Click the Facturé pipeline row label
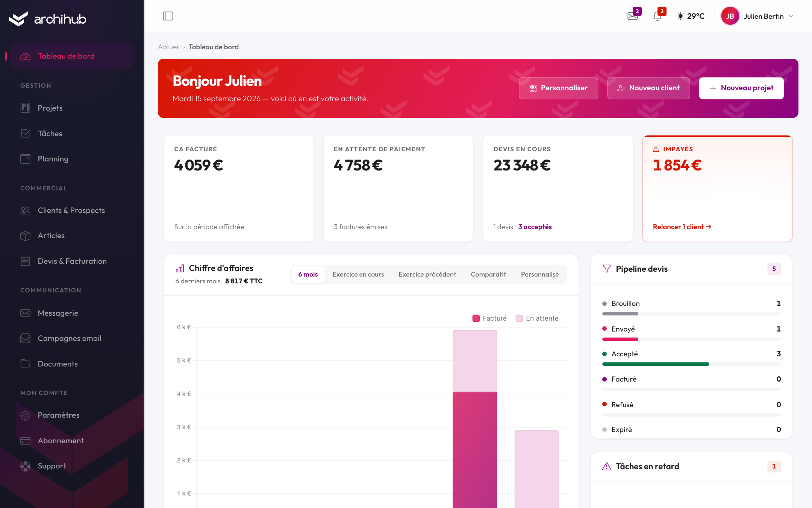The width and height of the screenshot is (812, 508). 624,379
